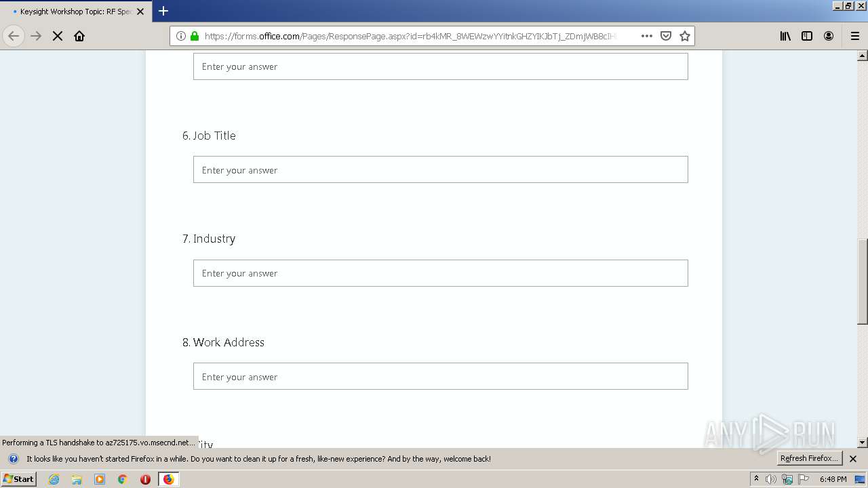Dismiss the Firefox notification bar
The height and width of the screenshot is (488, 868).
coord(853,459)
